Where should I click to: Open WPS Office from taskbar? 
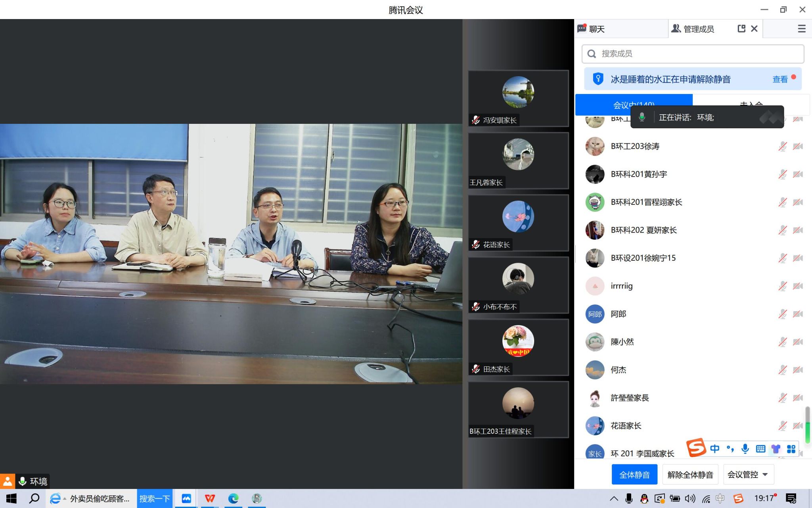(210, 498)
